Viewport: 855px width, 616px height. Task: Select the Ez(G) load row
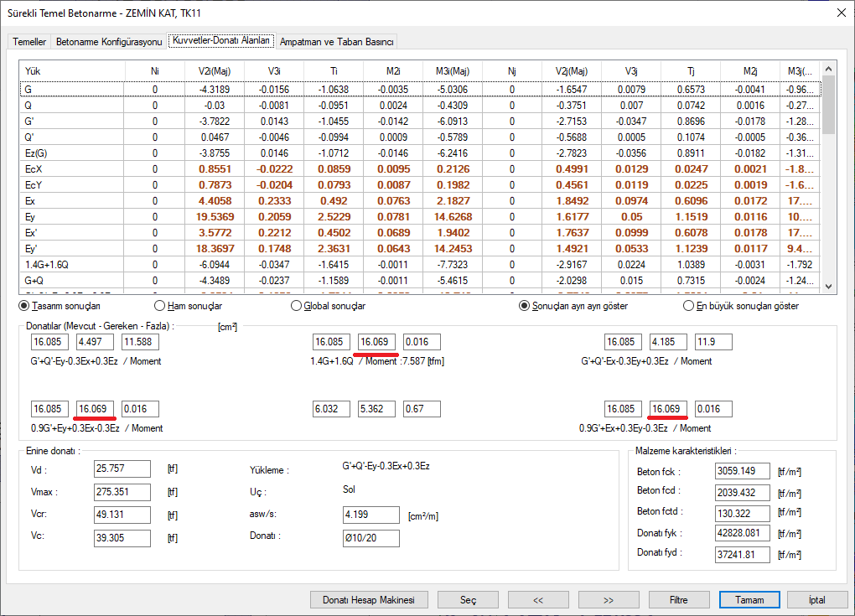coord(421,153)
